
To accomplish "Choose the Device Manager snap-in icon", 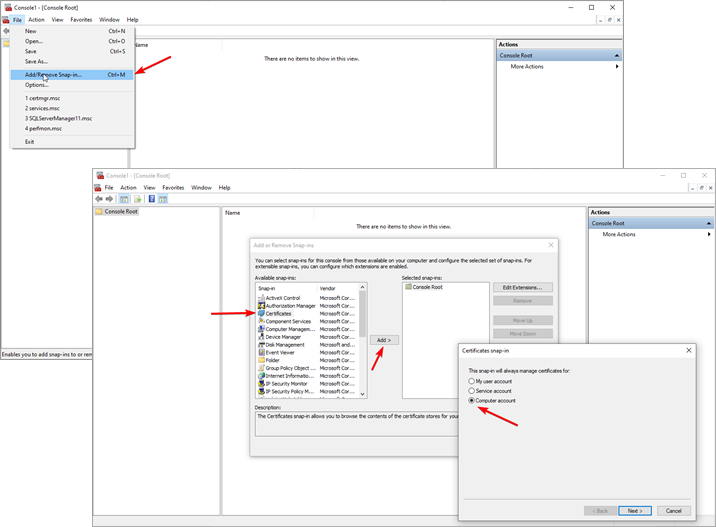I will [261, 337].
